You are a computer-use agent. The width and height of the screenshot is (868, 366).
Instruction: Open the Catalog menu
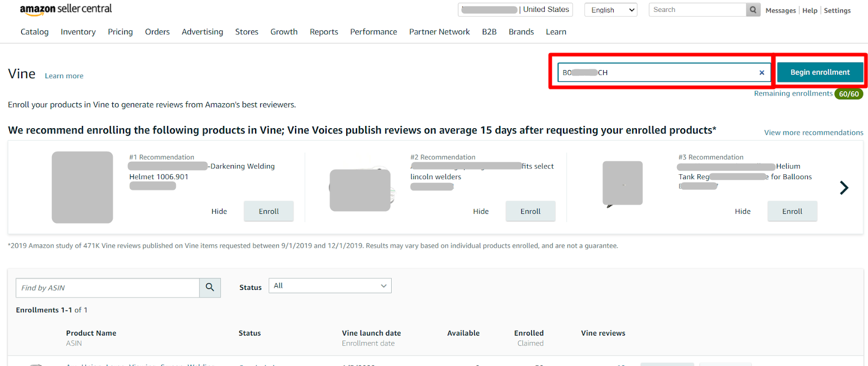click(35, 32)
